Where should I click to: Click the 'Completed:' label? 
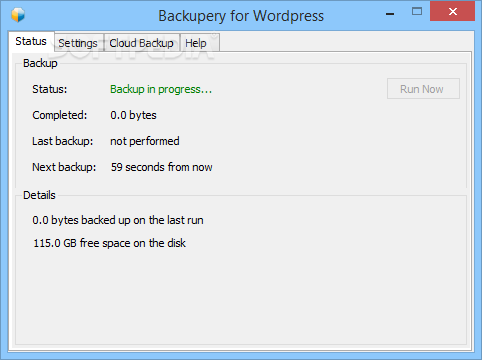pos(59,115)
